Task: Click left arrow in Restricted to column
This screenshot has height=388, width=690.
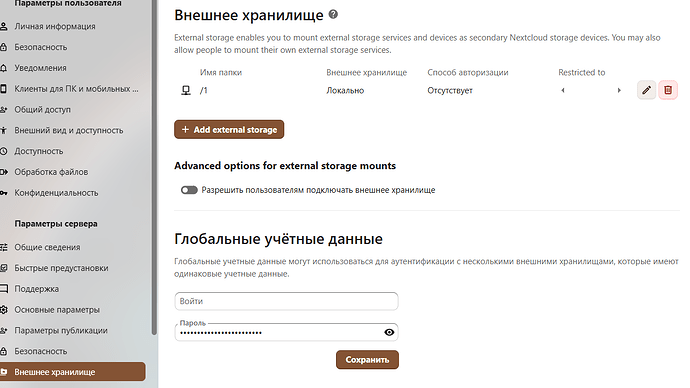Action: click(563, 90)
